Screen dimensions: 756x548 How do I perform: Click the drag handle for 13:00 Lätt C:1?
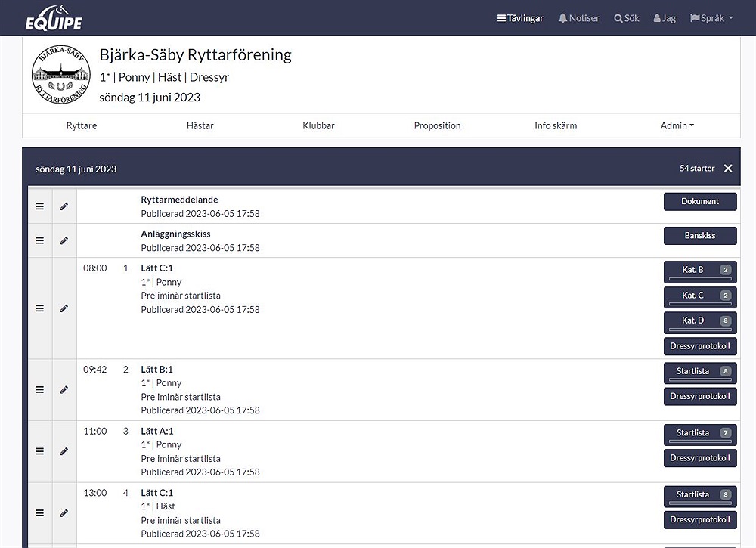(40, 513)
